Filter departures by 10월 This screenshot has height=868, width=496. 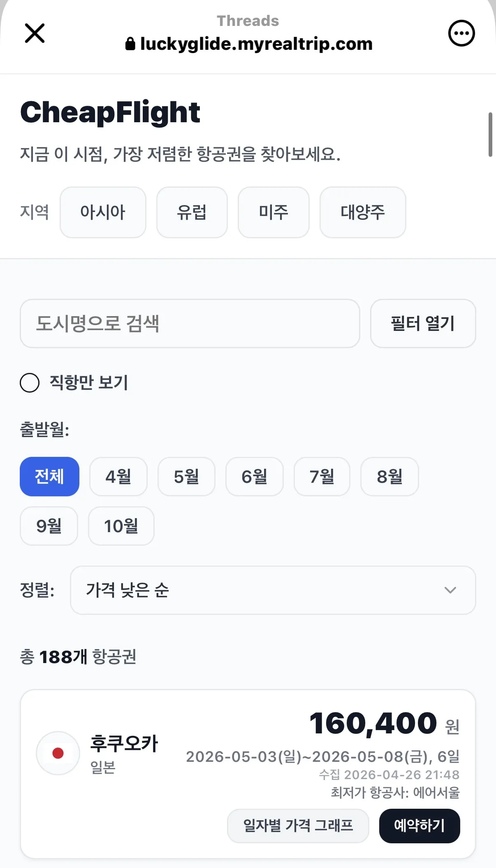point(121,526)
